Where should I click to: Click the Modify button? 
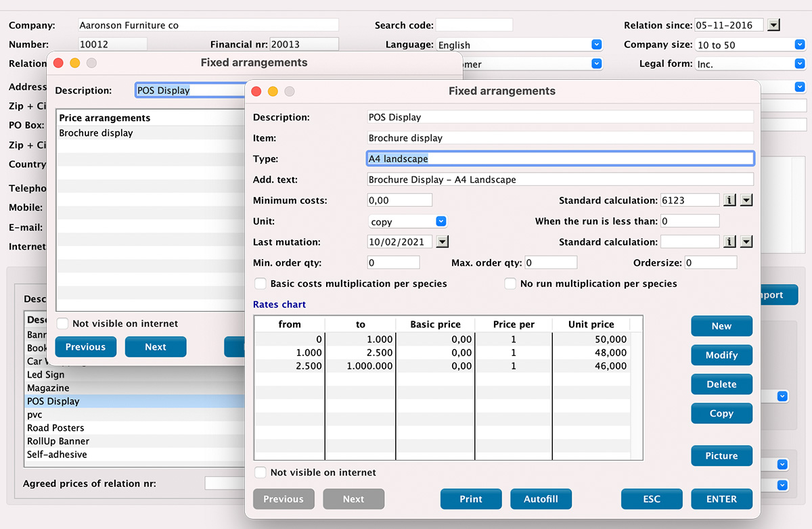coord(721,355)
